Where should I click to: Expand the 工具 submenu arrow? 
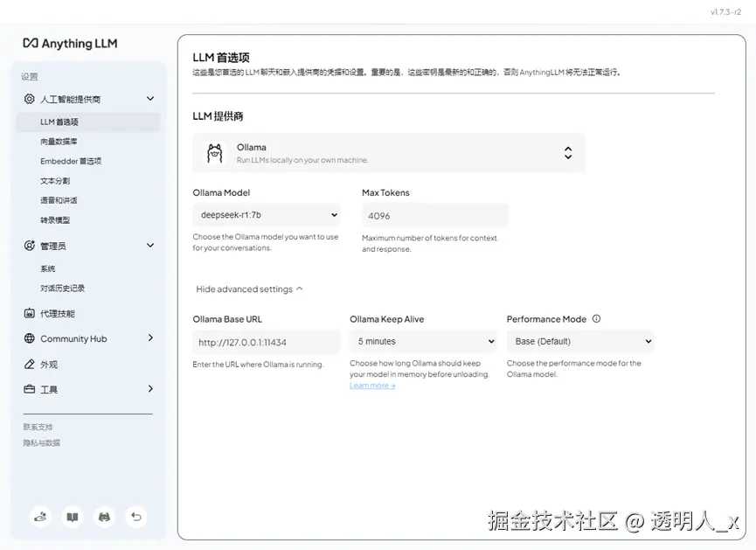(x=150, y=388)
